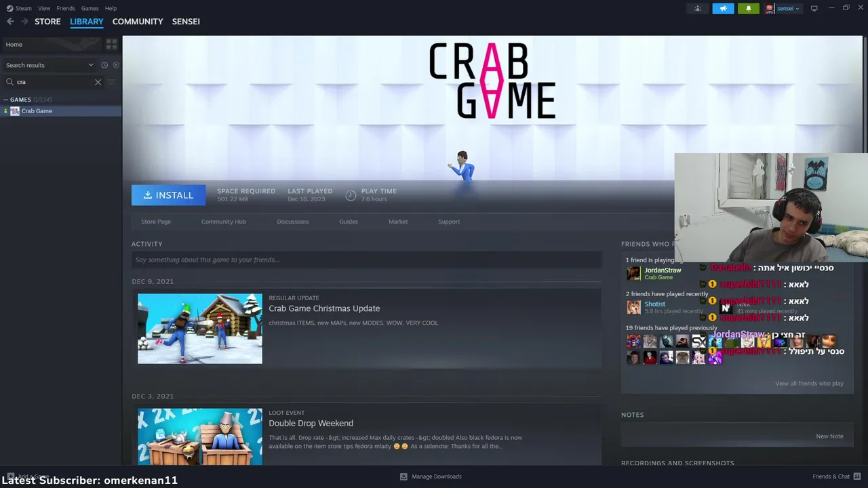The width and height of the screenshot is (868, 488).
Task: Click View all friends who play
Action: 809,384
